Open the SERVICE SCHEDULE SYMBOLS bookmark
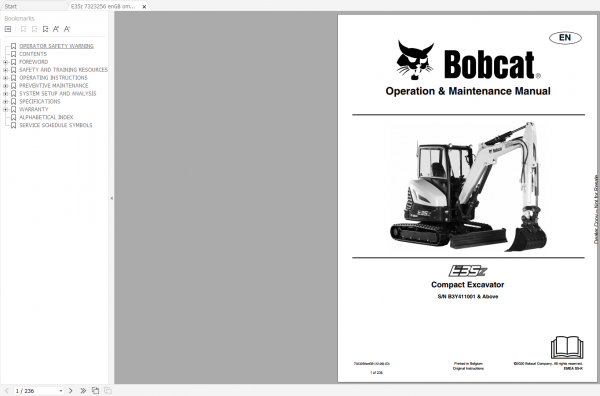 (55, 125)
